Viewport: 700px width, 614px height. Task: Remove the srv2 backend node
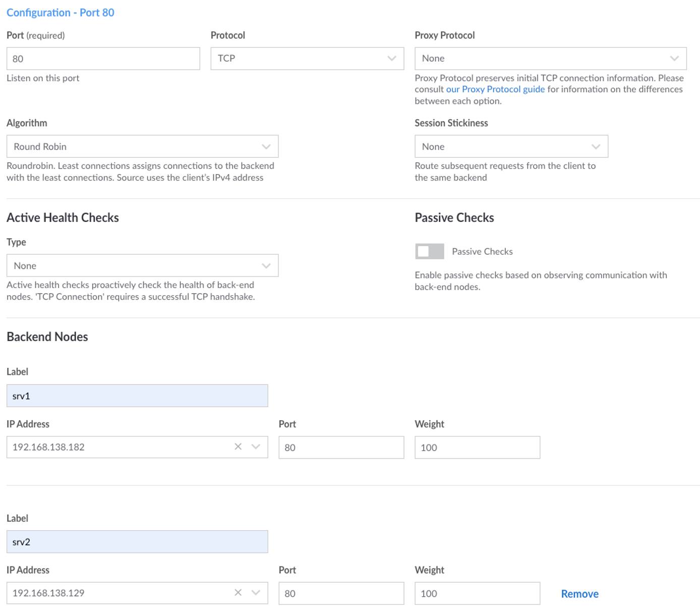pyautogui.click(x=579, y=593)
